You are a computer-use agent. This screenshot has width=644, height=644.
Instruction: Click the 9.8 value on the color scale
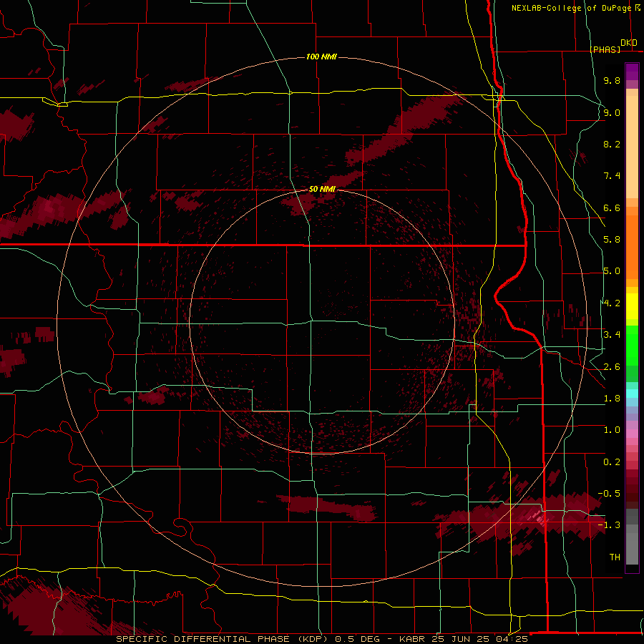612,80
